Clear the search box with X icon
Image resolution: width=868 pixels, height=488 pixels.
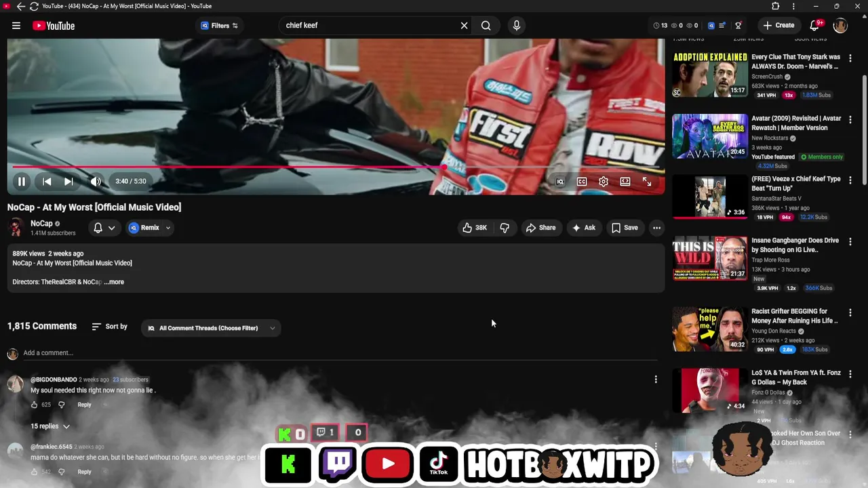464,26
